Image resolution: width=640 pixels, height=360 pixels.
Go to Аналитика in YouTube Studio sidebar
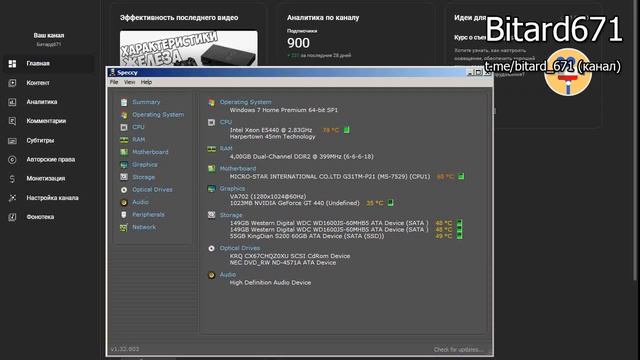coord(42,102)
